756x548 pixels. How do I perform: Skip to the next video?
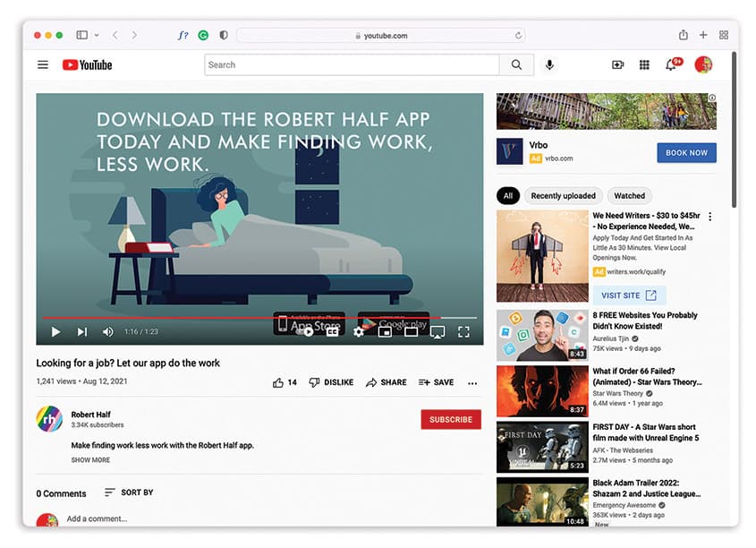82,332
